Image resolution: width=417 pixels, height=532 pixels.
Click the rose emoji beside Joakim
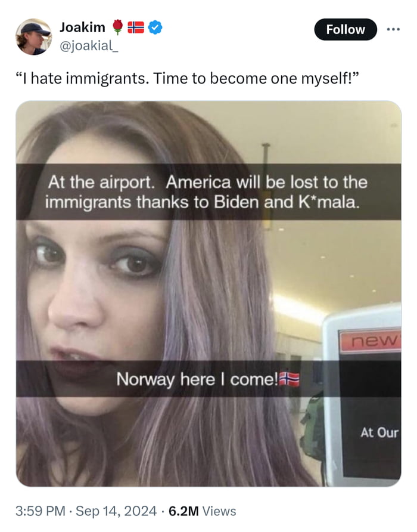(x=117, y=27)
